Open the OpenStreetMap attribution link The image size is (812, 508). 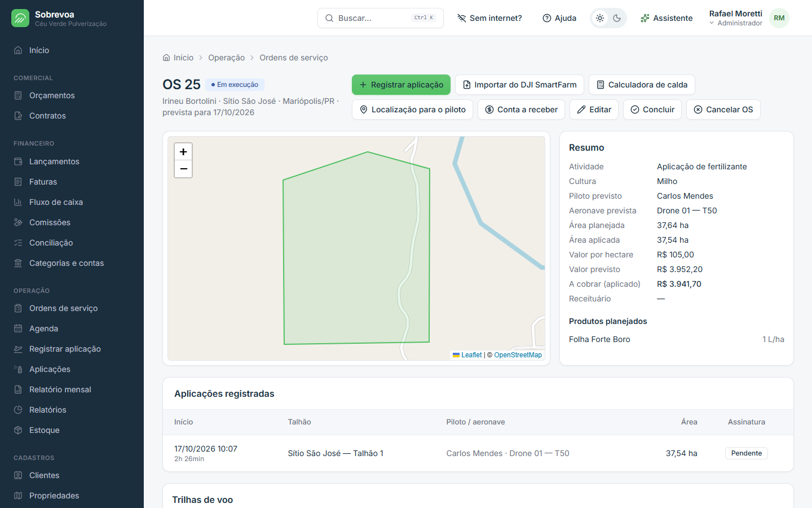pyautogui.click(x=518, y=355)
